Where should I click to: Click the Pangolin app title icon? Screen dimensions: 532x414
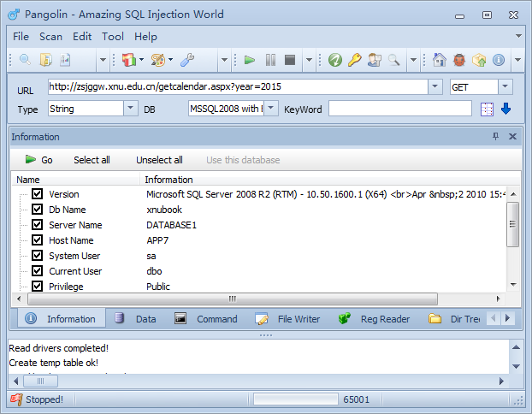click(x=15, y=15)
